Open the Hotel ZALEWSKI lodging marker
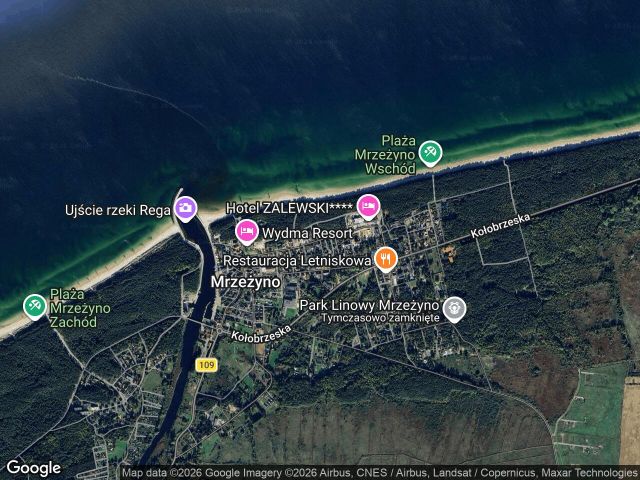This screenshot has height=480, width=640. (369, 207)
